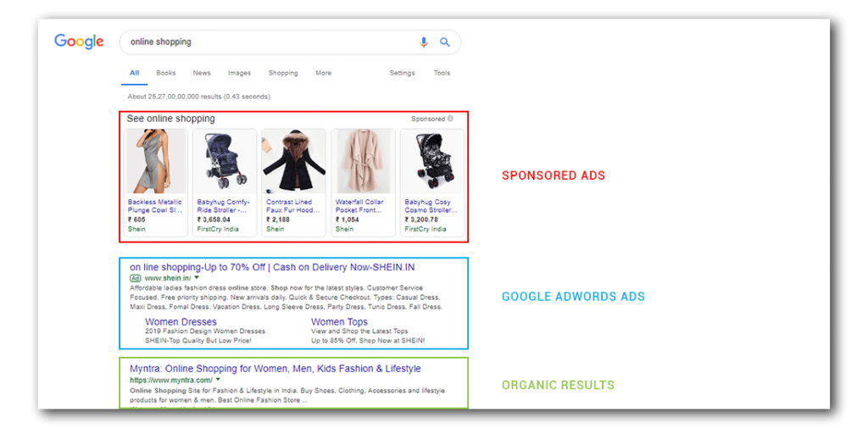Open the SHEIN.IN ad headline link
This screenshot has width=868, height=428.
[272, 268]
